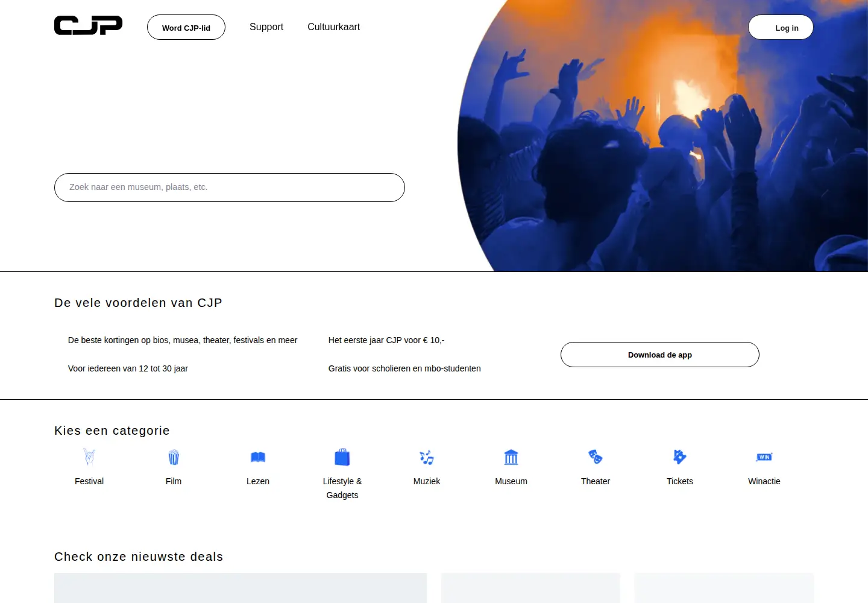
Task: Click 'Voor iedereen van 12 tot 30 jaar' text
Action: [x=128, y=368]
